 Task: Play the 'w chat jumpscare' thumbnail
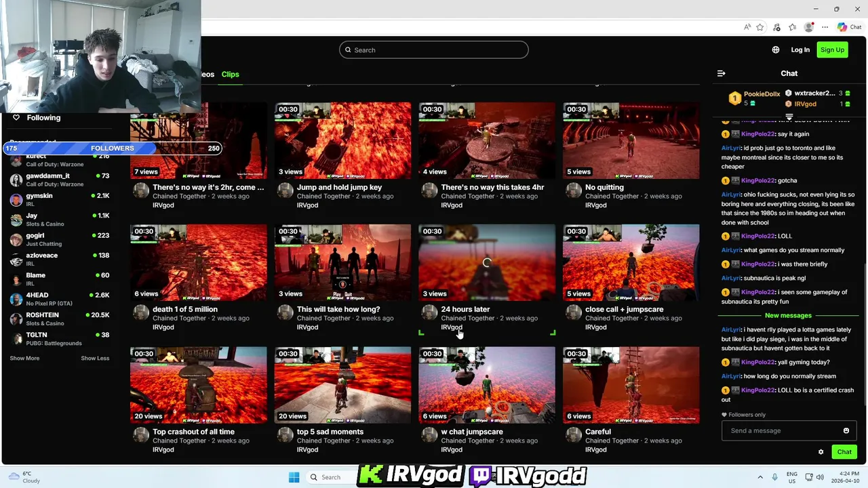(487, 385)
